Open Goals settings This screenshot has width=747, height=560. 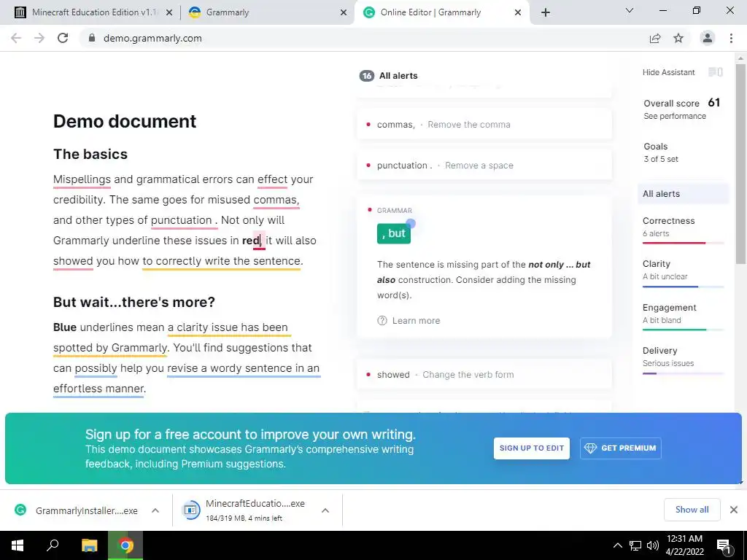click(661, 152)
